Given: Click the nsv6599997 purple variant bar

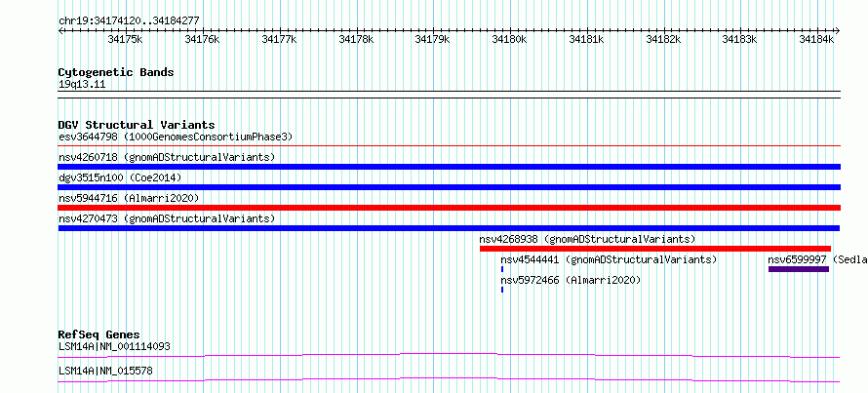Looking at the screenshot, I should click(799, 269).
